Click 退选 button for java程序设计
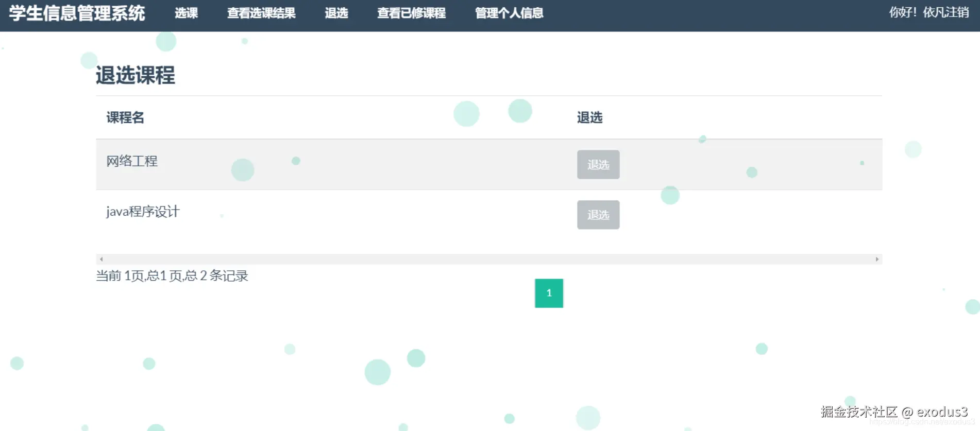This screenshot has height=431, width=980. click(598, 215)
